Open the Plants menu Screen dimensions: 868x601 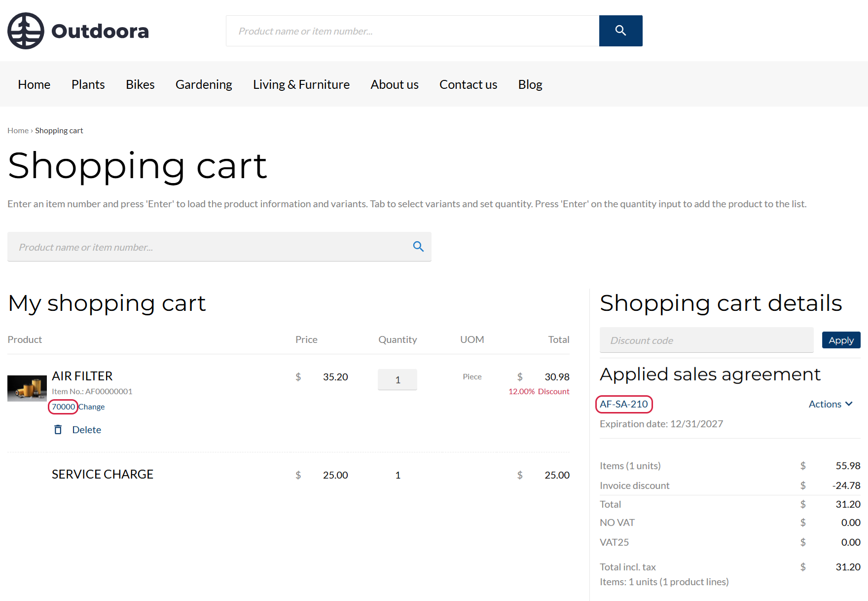(x=88, y=84)
